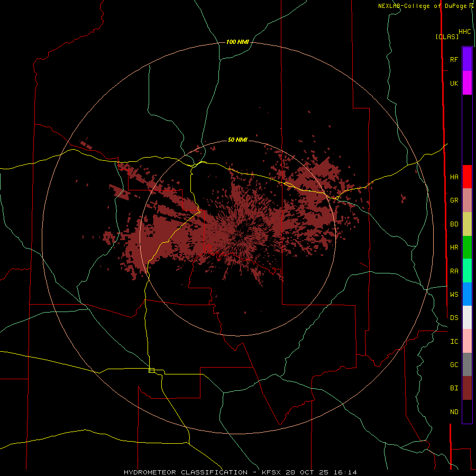The width and height of the screenshot is (476, 476).
Task: Click the 50 NMI range ring label
Action: [x=237, y=140]
